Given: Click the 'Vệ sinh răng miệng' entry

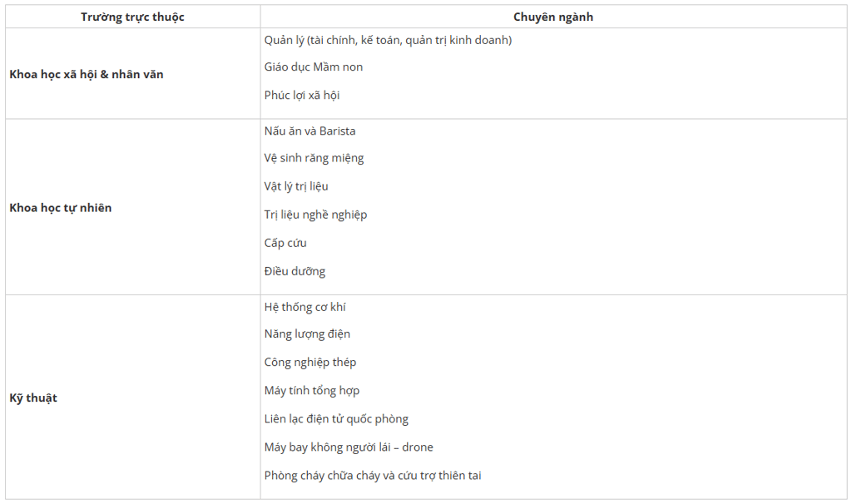Looking at the screenshot, I should click(x=314, y=158).
